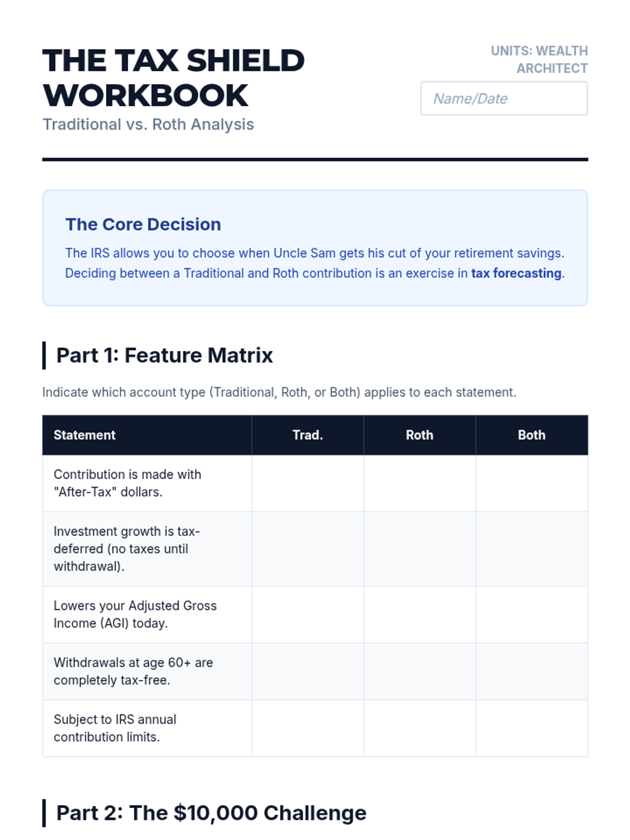Click the Both column header

(x=532, y=435)
